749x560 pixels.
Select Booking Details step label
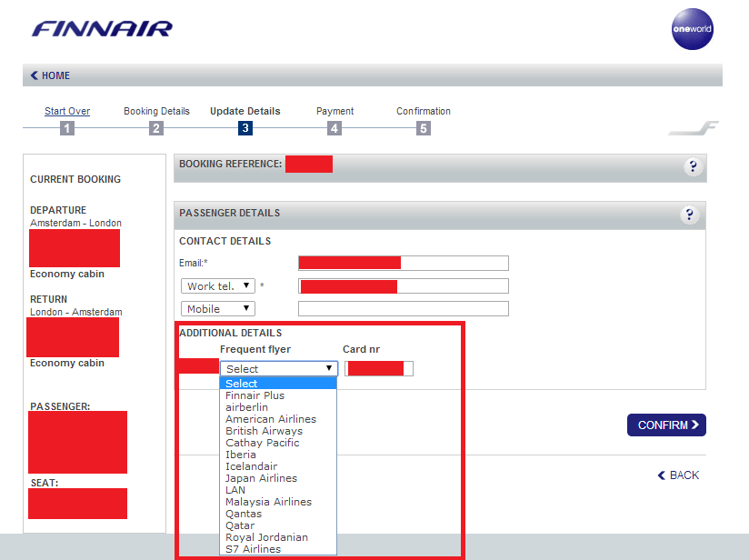coord(156,111)
